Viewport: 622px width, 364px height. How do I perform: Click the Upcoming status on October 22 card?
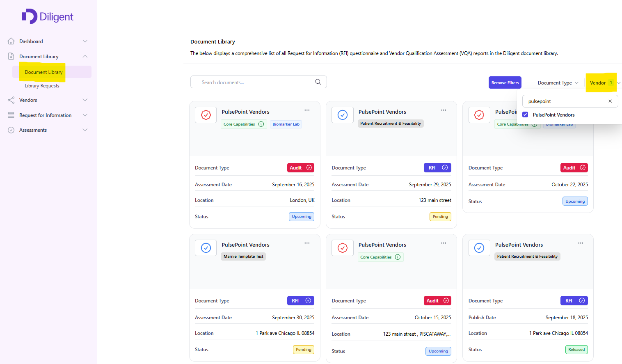575,201
